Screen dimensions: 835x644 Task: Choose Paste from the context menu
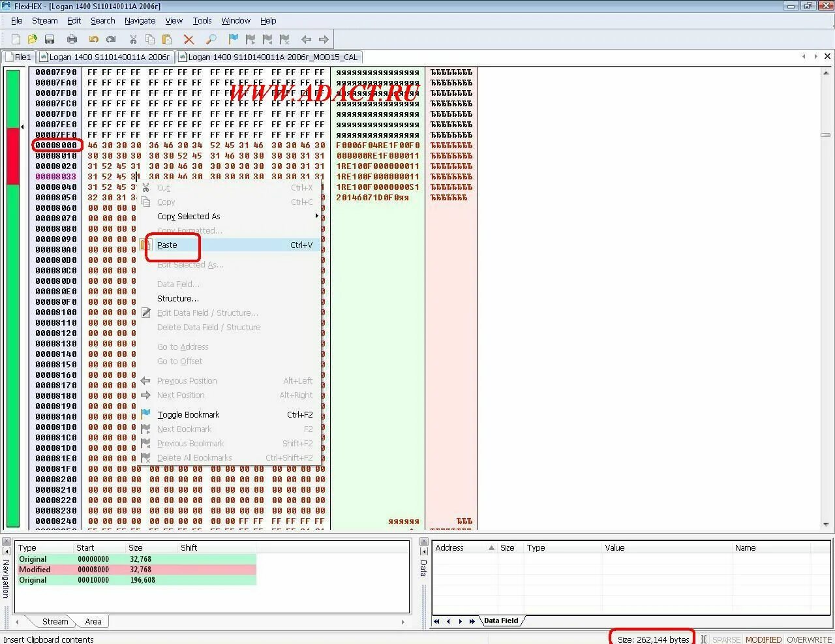pos(230,245)
